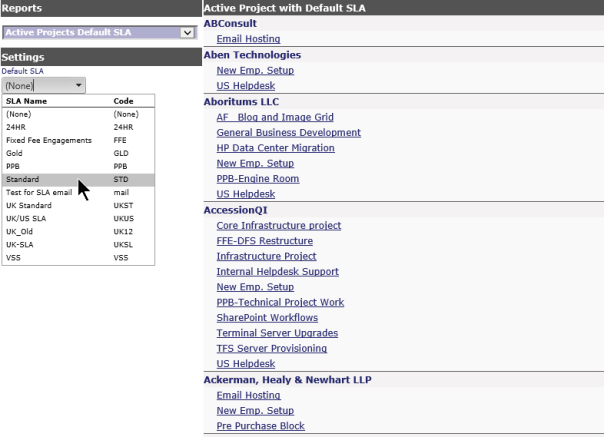This screenshot has width=604, height=437.
Task: Open HP Data Center Migration project
Action: (275, 148)
